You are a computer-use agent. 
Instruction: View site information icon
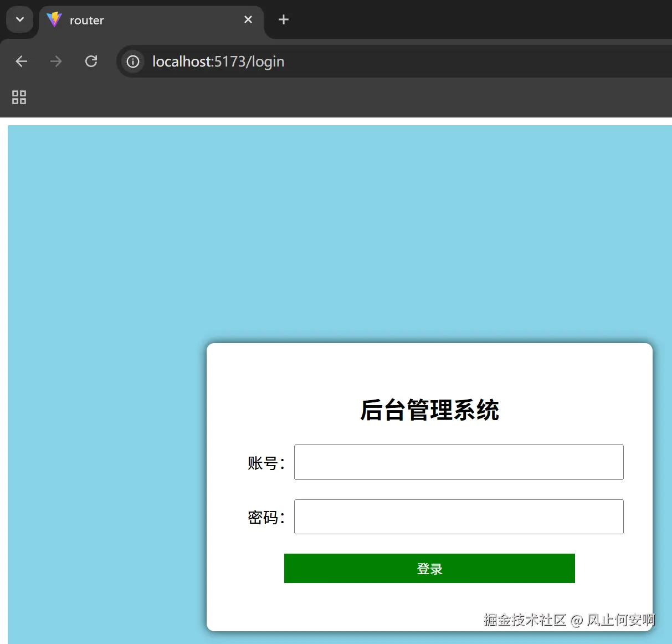pyautogui.click(x=133, y=62)
